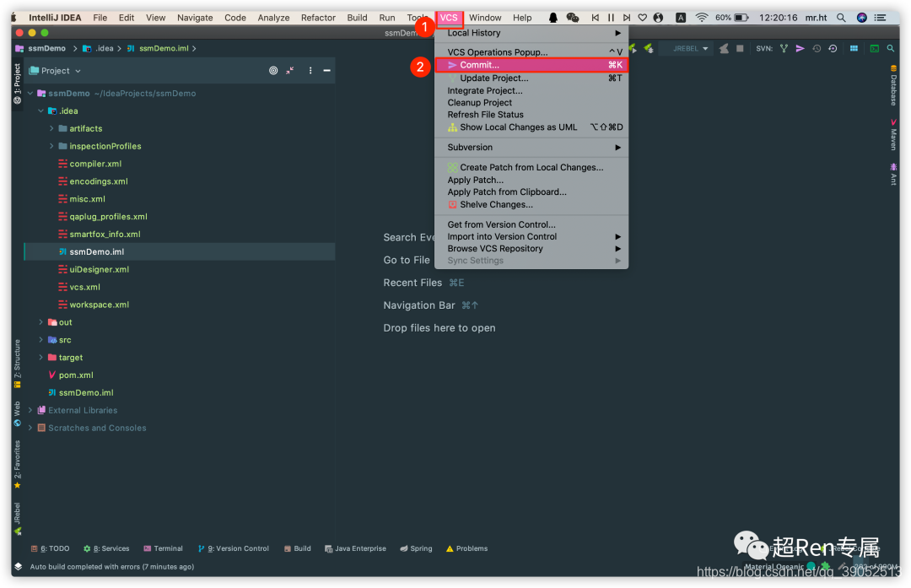This screenshot has width=911, height=588.
Task: Click Integrate Project menu entry
Action: (x=531, y=90)
